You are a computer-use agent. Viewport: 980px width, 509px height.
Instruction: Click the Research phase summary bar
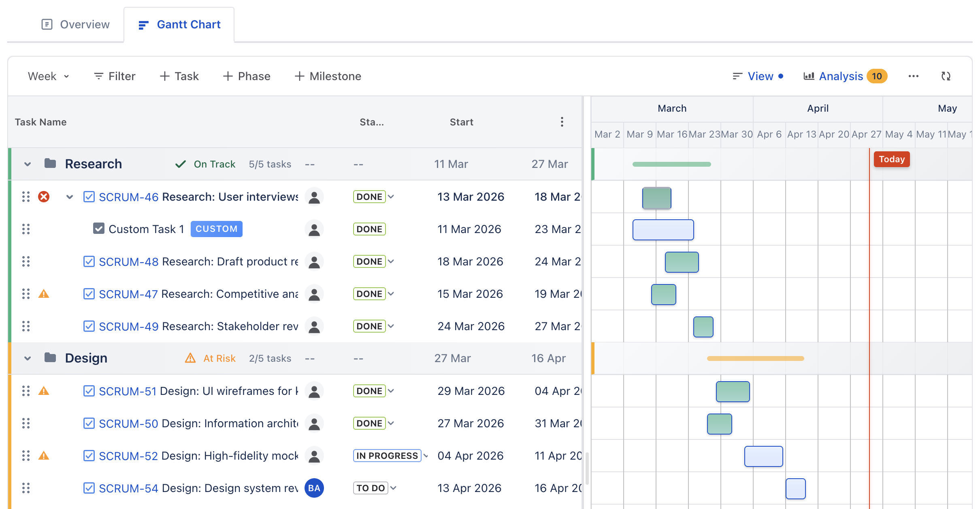pyautogui.click(x=672, y=164)
